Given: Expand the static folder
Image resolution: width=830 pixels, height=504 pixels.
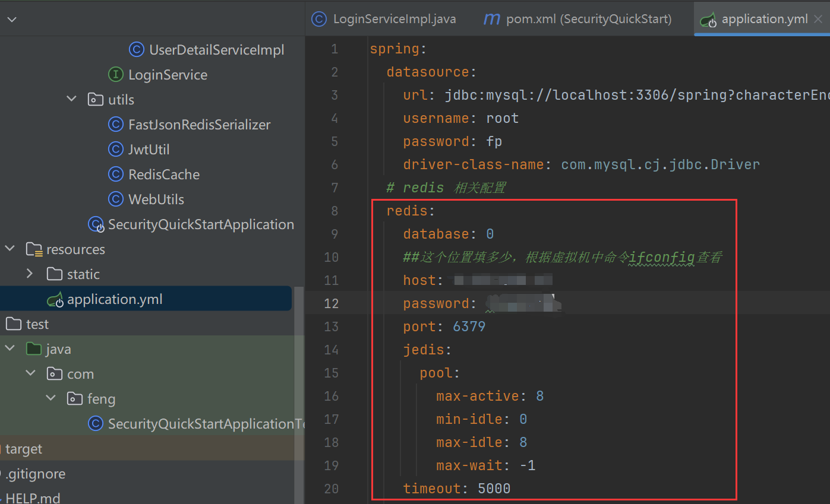Looking at the screenshot, I should pos(30,274).
